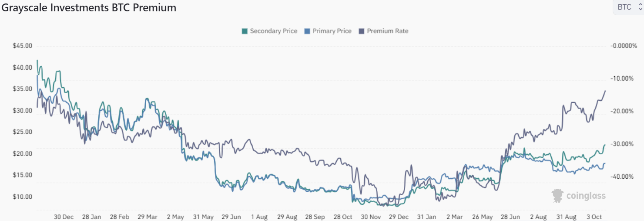Click the coinglass watermark text

click(x=586, y=196)
